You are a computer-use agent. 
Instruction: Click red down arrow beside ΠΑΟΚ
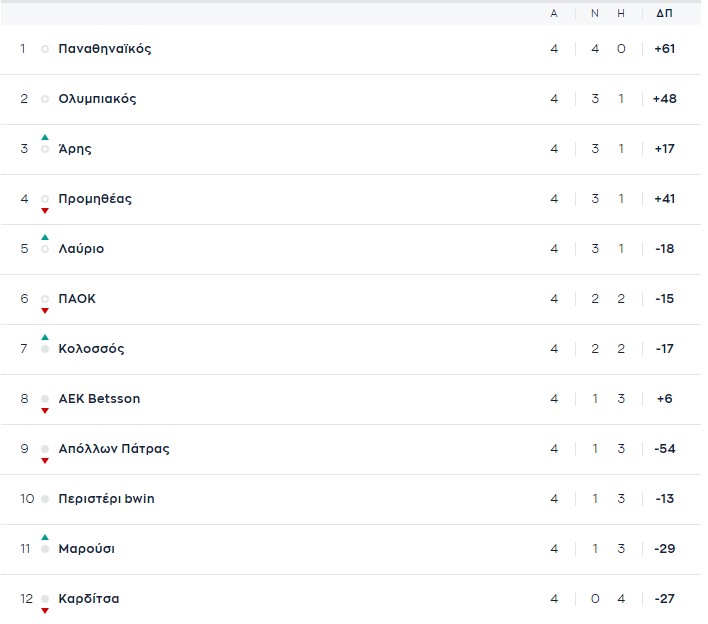tap(45, 311)
